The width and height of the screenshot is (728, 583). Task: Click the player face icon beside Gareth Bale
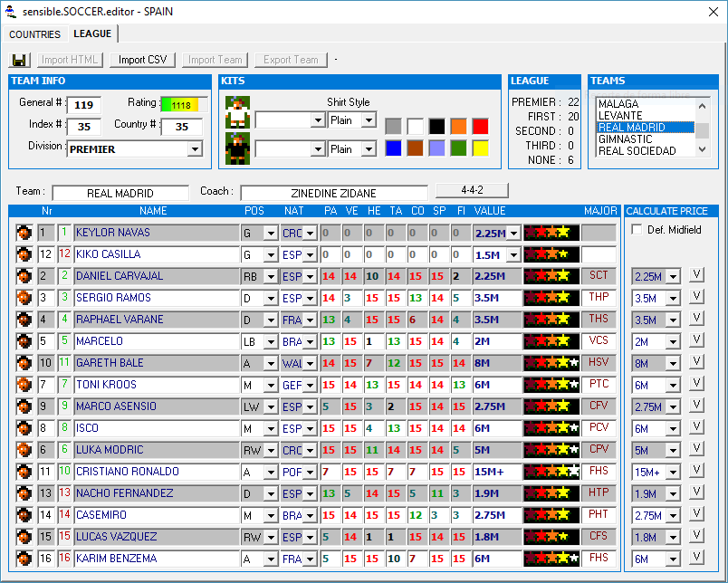tap(24, 363)
